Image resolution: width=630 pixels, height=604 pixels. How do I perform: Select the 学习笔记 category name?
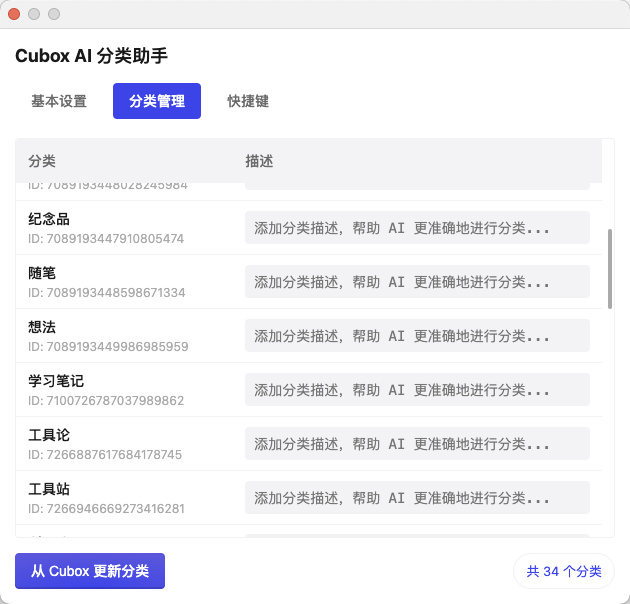[x=56, y=381]
